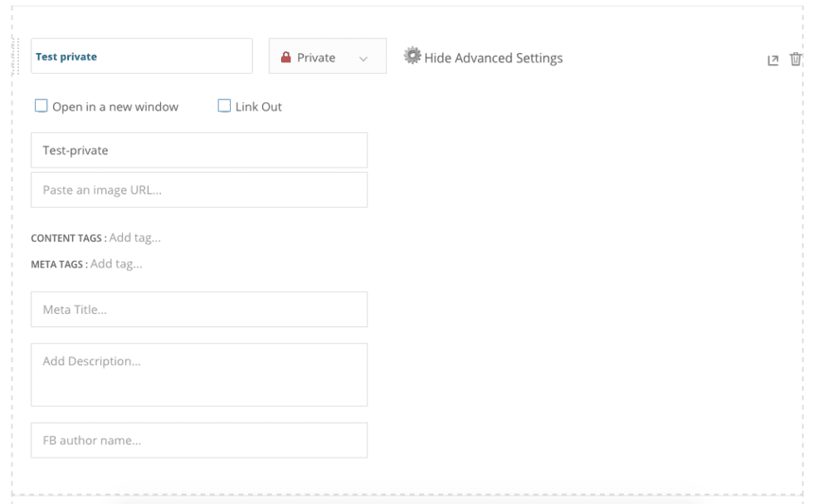Click the red lock icon
Screen dimensions: 814x504
286,58
